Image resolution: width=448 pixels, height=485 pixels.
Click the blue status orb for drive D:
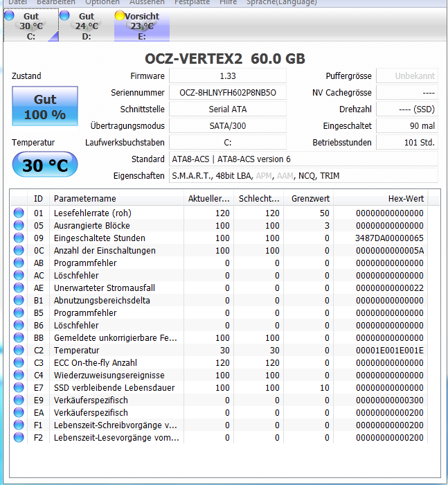[64, 15]
